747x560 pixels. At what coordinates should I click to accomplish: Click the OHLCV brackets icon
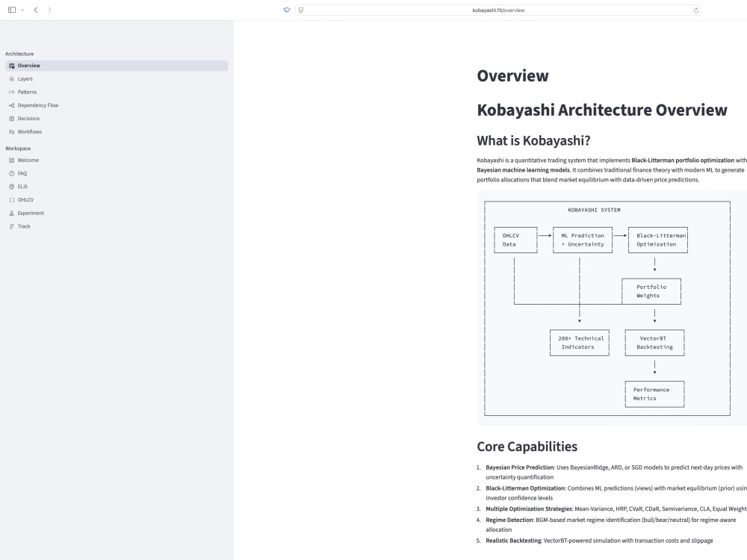pyautogui.click(x=12, y=200)
